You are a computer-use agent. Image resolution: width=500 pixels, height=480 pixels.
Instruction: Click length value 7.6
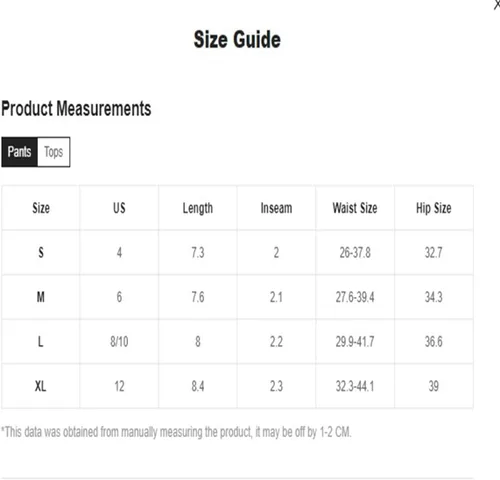point(198,297)
